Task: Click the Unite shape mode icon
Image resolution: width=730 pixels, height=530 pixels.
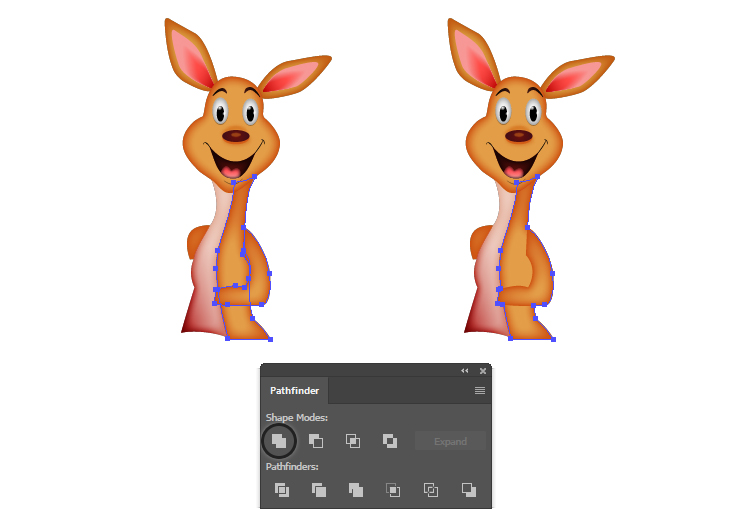Action: coord(279,441)
